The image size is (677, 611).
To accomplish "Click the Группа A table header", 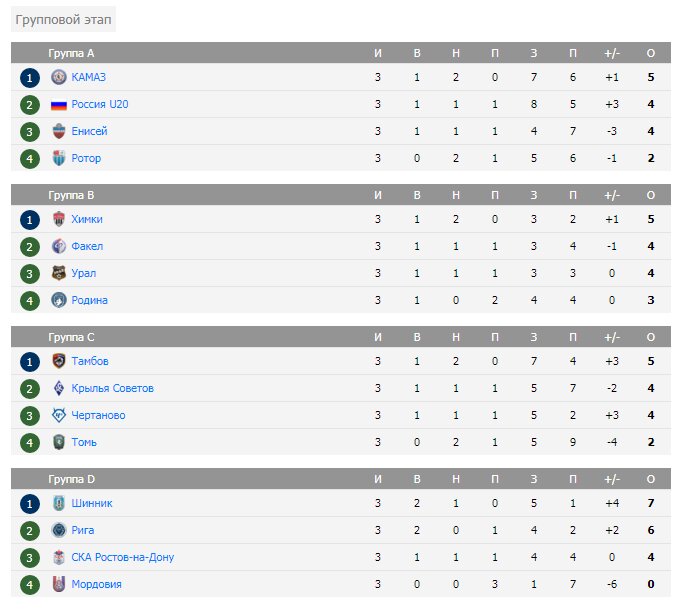I will tap(341, 53).
